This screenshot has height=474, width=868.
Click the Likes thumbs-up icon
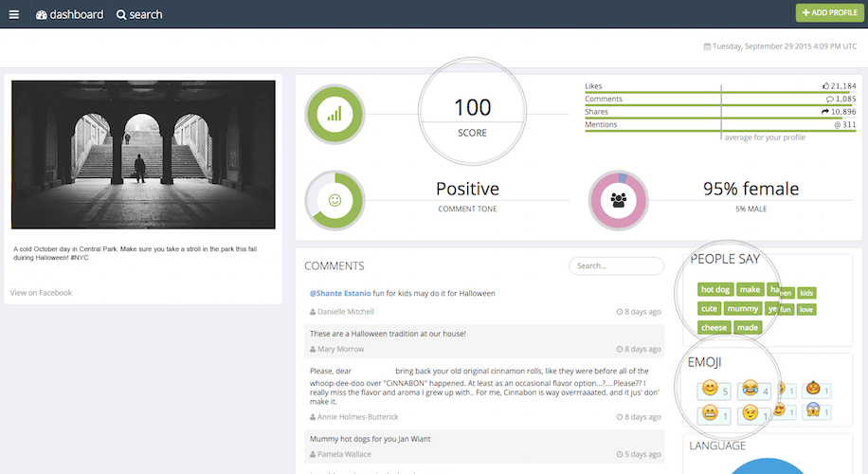point(825,86)
